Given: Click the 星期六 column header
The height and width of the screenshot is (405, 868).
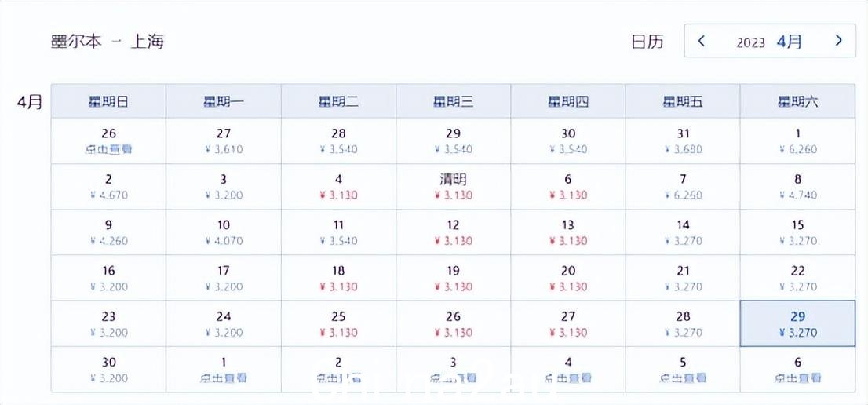Looking at the screenshot, I should point(797,101).
